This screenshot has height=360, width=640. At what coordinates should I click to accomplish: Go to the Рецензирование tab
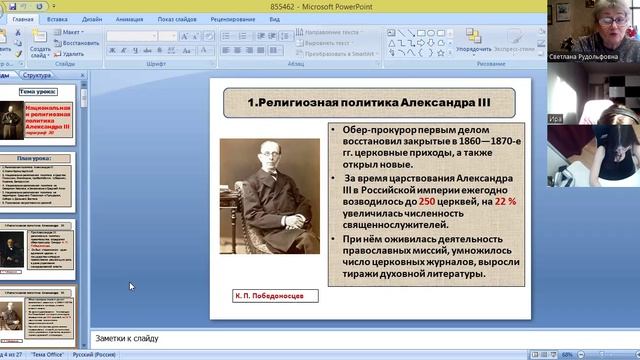(233, 19)
